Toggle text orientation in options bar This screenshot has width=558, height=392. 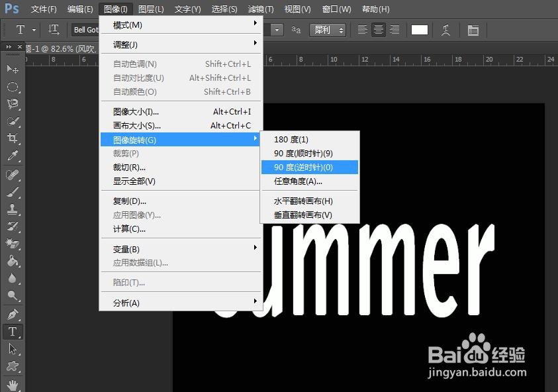pos(54,30)
